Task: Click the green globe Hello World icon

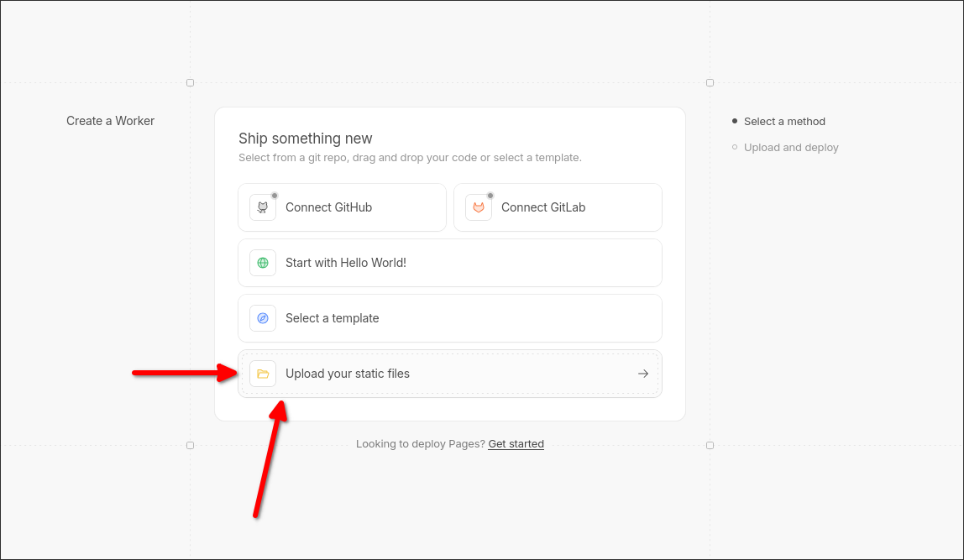Action: click(x=263, y=263)
